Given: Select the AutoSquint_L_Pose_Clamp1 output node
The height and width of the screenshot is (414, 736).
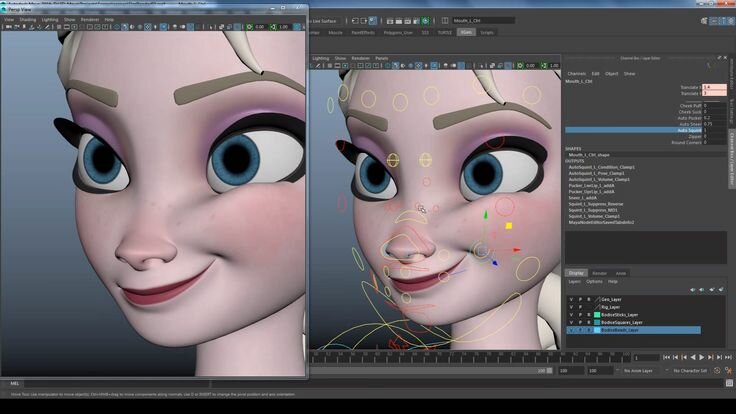Looking at the screenshot, I should tap(597, 173).
